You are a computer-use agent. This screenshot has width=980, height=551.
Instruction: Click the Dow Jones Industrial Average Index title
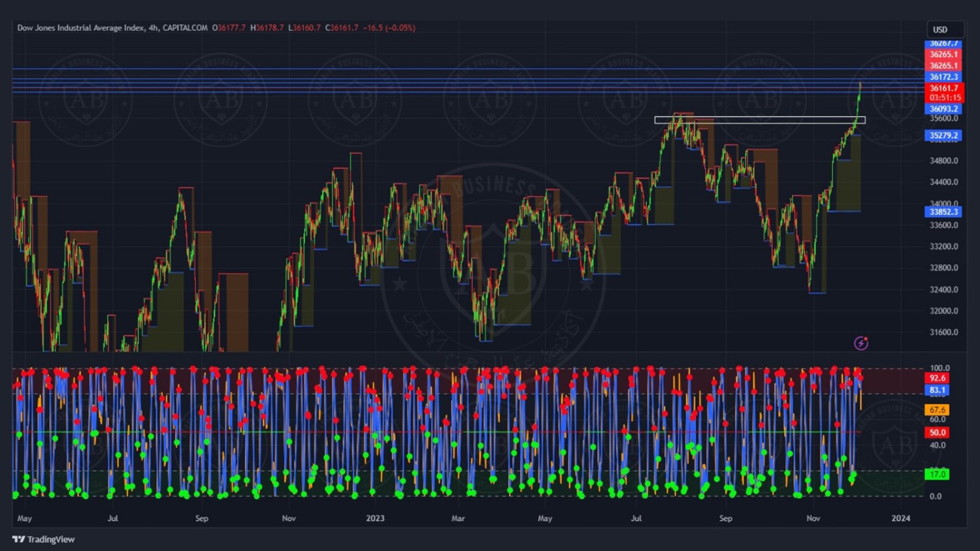[81, 28]
